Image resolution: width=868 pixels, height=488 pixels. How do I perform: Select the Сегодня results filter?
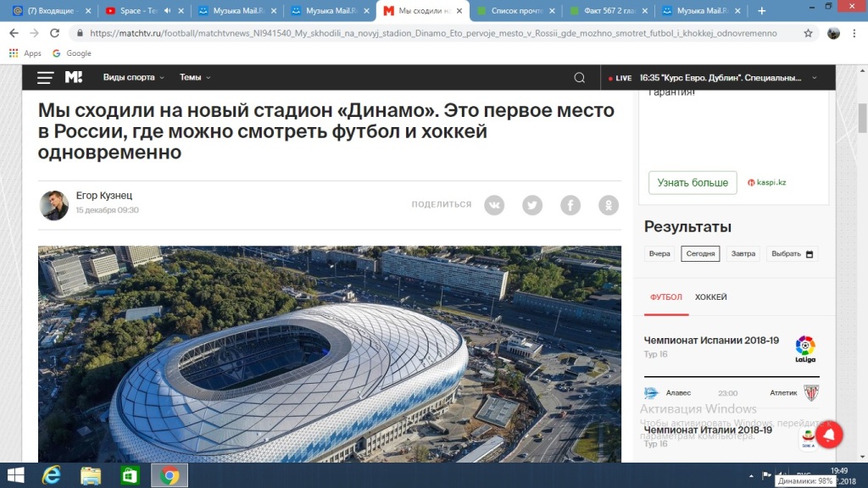tap(700, 254)
